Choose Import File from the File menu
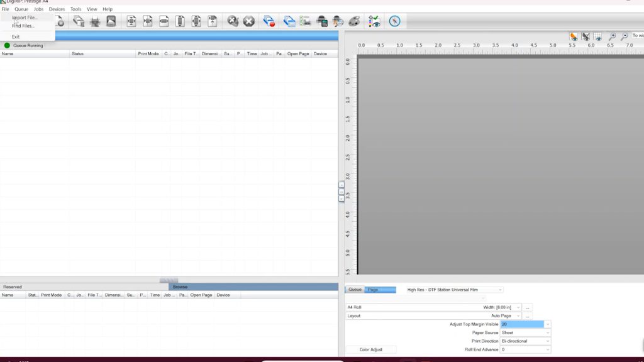 [x=25, y=18]
